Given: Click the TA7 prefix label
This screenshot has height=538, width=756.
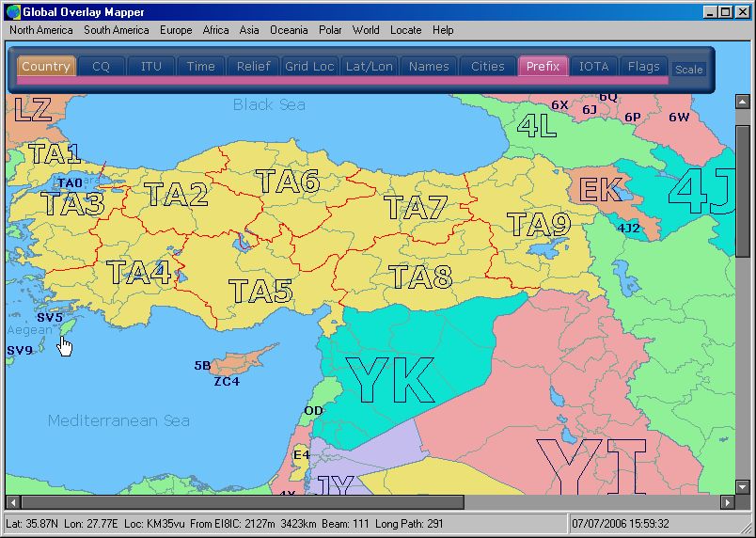Looking at the screenshot, I should 416,208.
